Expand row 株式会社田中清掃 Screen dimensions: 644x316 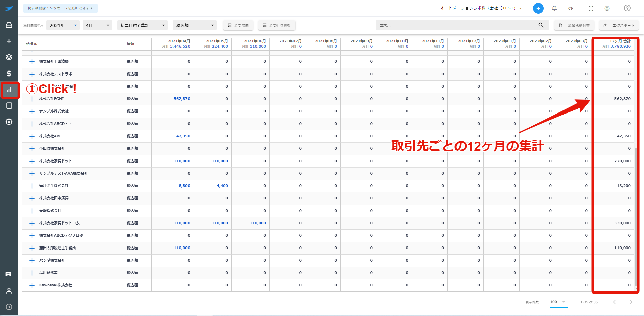point(32,198)
